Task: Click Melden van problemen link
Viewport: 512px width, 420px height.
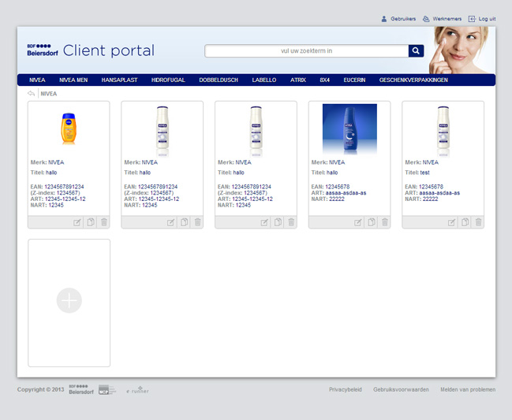Action: point(468,389)
